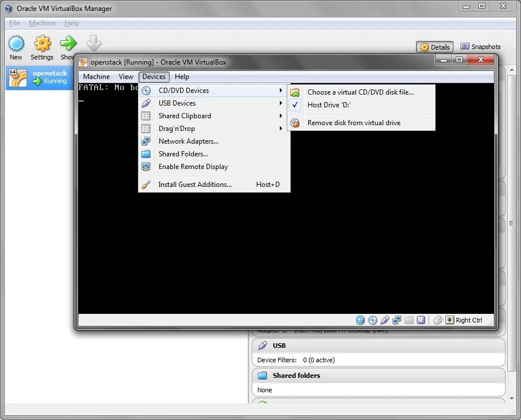Image resolution: width=521 pixels, height=420 pixels.
Task: Click the details pane scrollbar thumb
Action: click(512, 223)
